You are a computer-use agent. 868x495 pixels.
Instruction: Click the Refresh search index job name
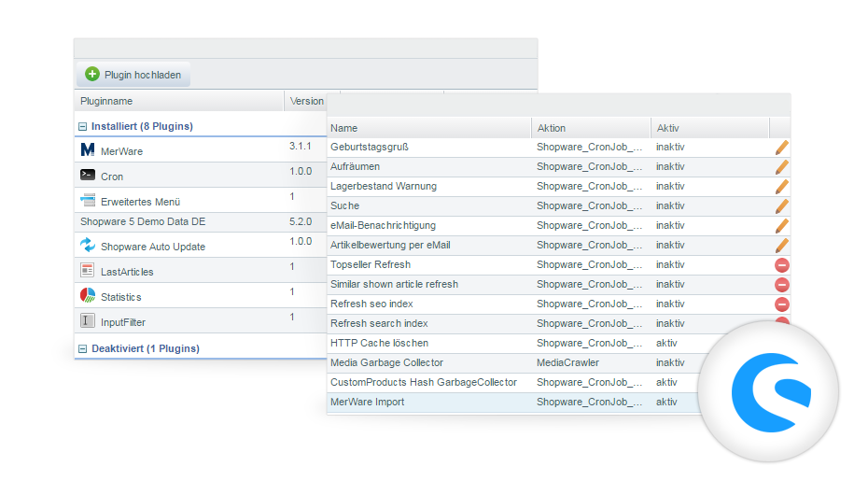(379, 323)
